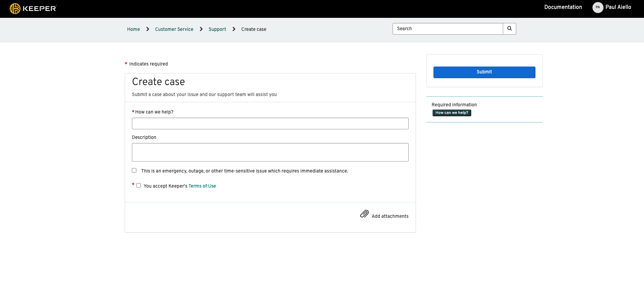Go to Home breadcrumb

click(133, 29)
